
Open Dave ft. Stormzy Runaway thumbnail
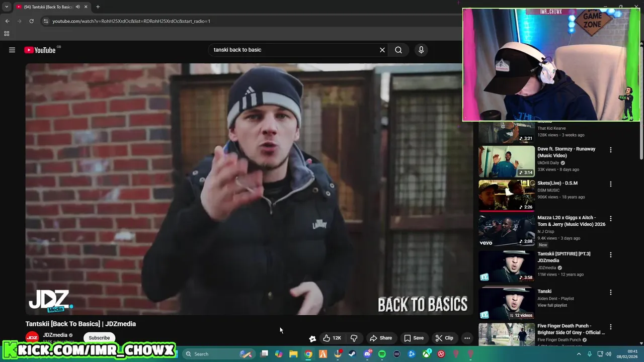[507, 161]
